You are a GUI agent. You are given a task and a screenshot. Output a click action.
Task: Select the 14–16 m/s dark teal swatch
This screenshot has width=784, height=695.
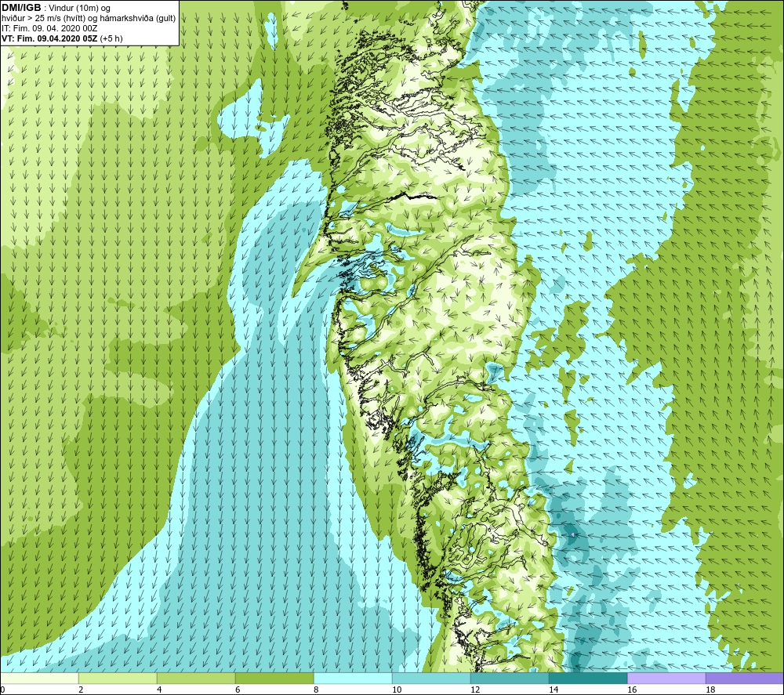click(x=588, y=678)
